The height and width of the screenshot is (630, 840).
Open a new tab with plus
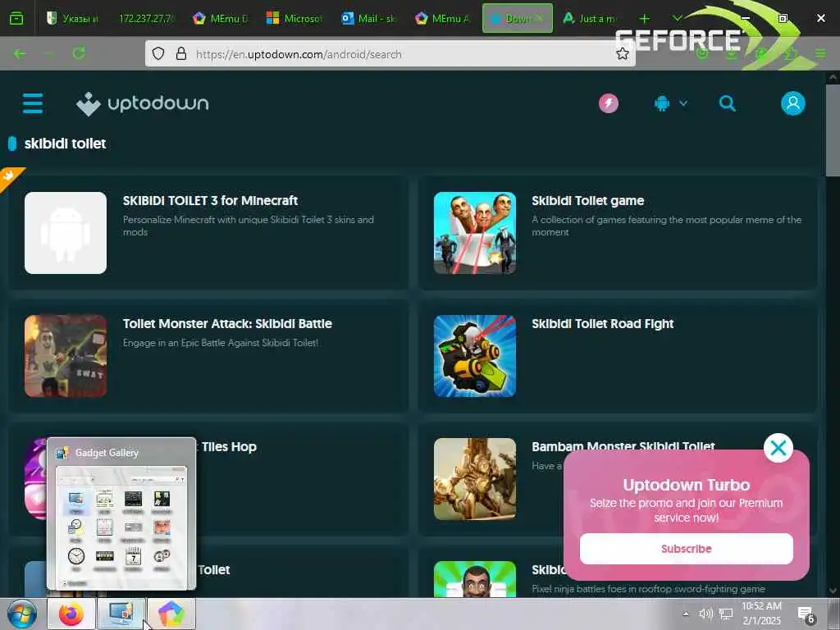(644, 18)
